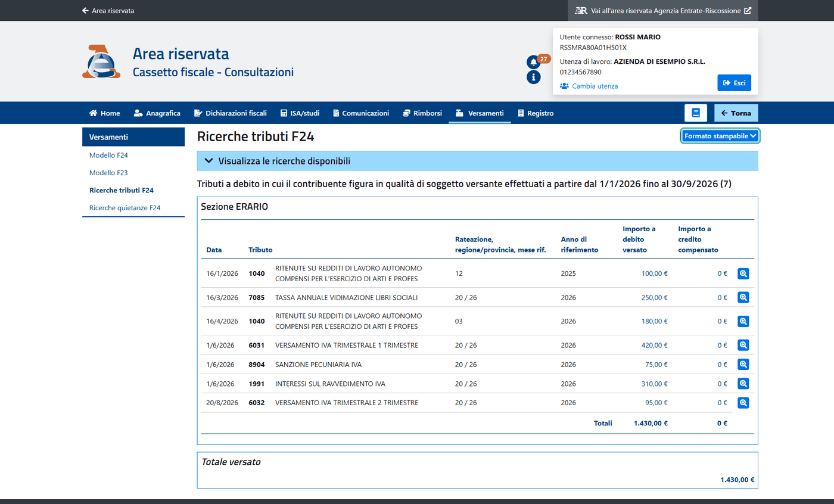This screenshot has width=834, height=504.
Task: Go to Home in navigation bar
Action: pyautogui.click(x=104, y=113)
